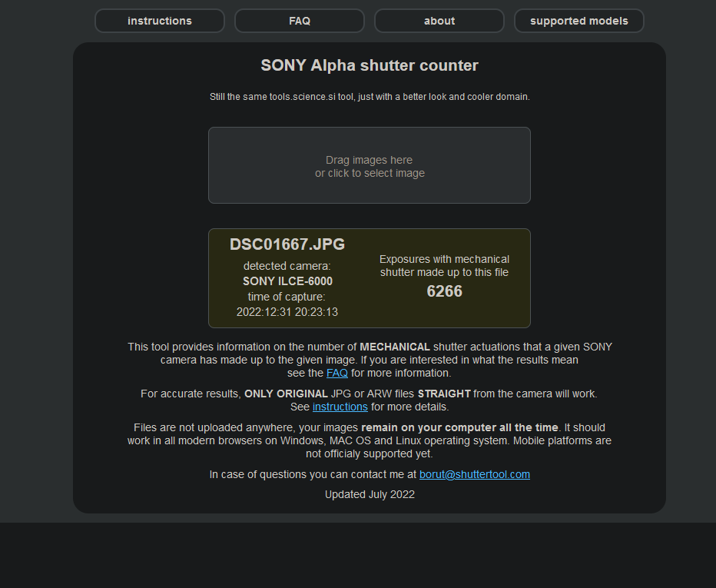Image resolution: width=716 pixels, height=588 pixels.
Task: View the supported models page
Action: 579,21
